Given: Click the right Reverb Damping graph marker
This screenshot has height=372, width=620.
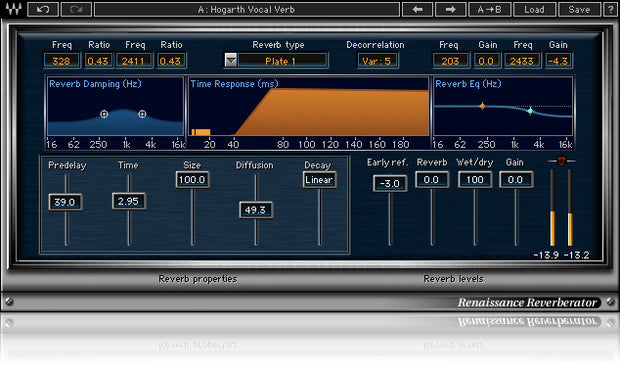Looking at the screenshot, I should 142,114.
